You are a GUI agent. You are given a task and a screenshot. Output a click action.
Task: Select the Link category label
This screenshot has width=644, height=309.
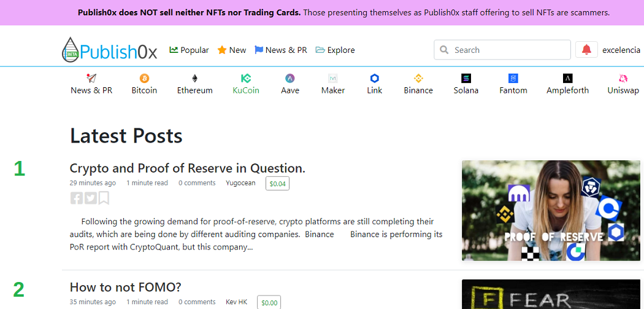(375, 90)
